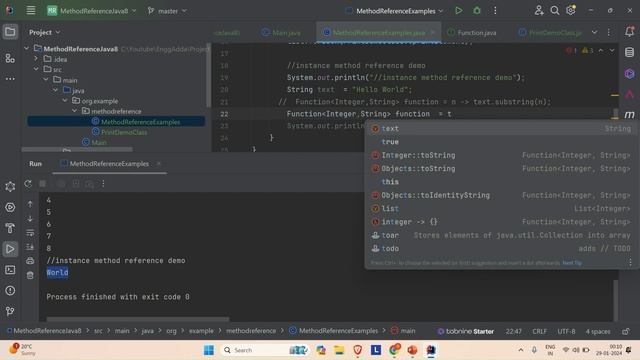This screenshot has width=640, height=360.
Task: Open the Run tool window icon
Action: (10, 249)
